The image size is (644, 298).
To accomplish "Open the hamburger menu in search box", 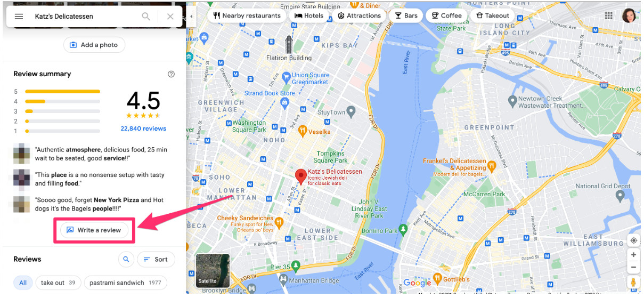I will (19, 17).
